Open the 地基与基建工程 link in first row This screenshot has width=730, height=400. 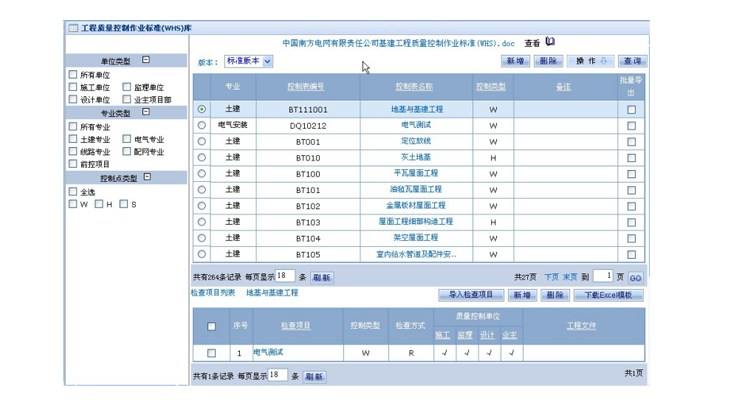point(416,109)
